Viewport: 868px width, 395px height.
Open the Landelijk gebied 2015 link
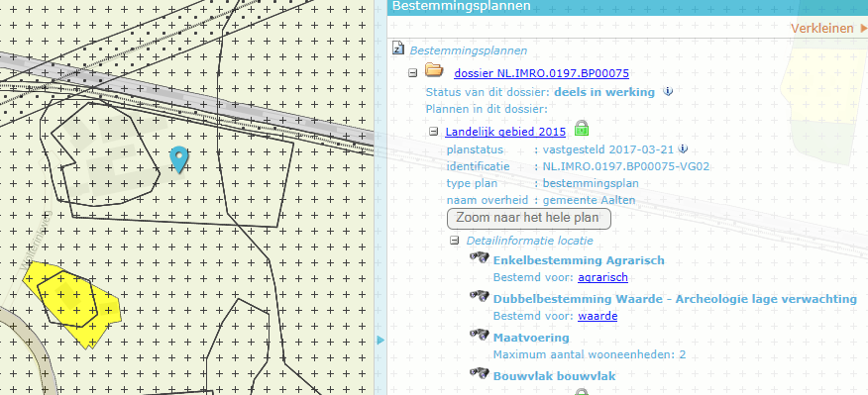(505, 132)
